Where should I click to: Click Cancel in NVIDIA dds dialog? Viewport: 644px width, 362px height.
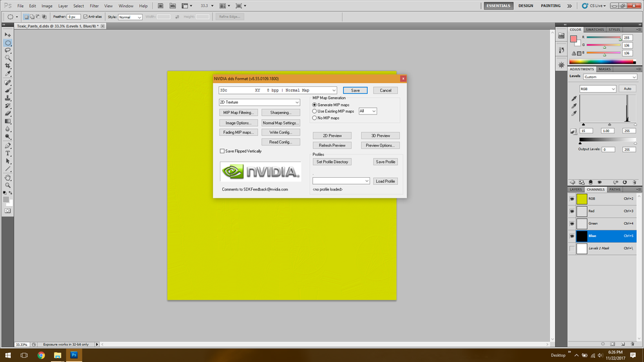click(x=385, y=90)
